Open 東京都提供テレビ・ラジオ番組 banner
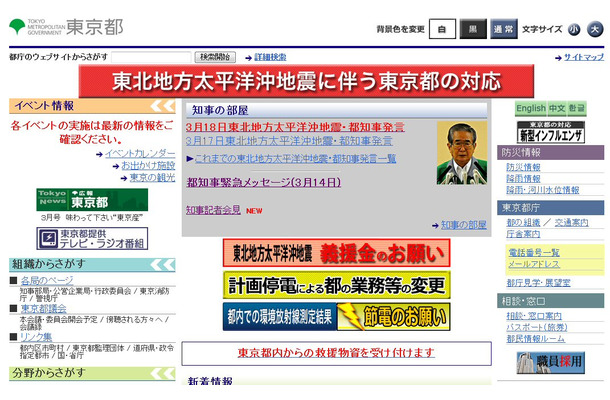This screenshot has height=400, width=610. tap(92, 239)
